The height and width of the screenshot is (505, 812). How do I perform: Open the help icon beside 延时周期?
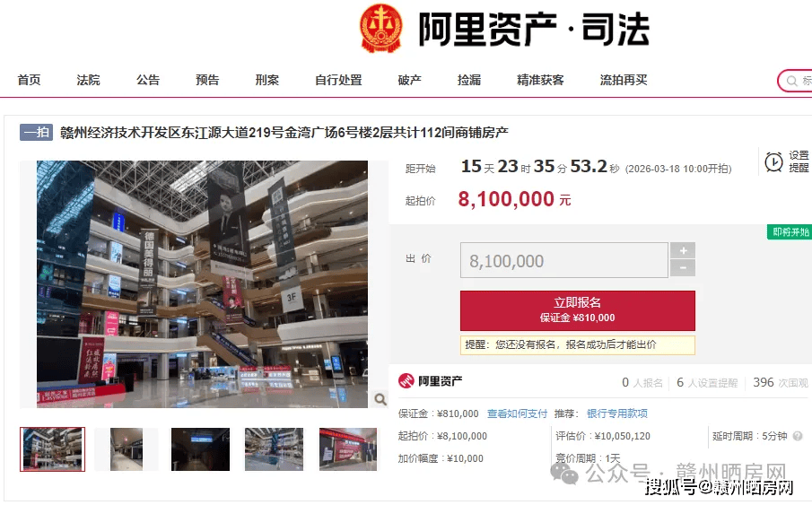pos(798,436)
